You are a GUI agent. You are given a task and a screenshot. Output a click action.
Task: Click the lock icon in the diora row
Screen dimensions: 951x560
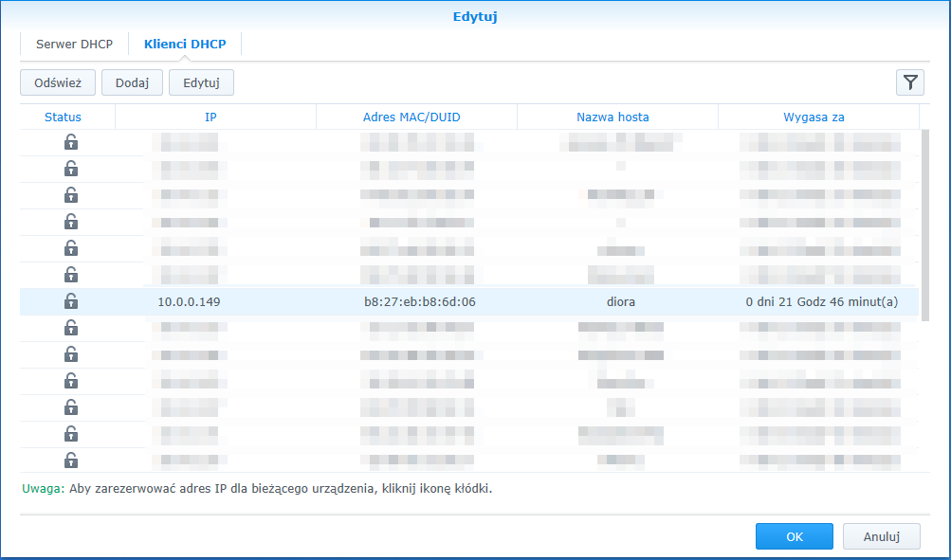pyautogui.click(x=71, y=301)
